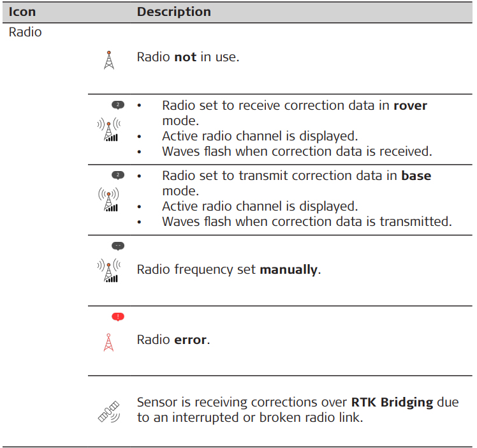Click the manual frequency radio tower icon
The height and width of the screenshot is (448, 477).
click(x=109, y=270)
